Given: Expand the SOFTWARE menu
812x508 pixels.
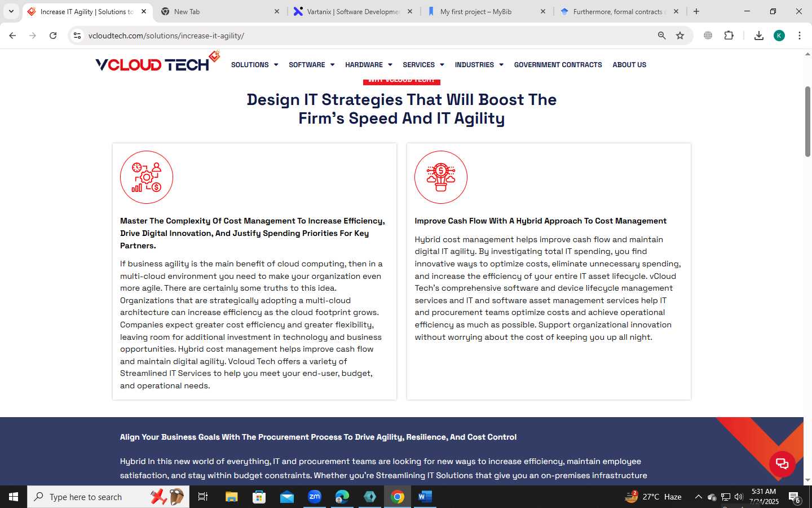Looking at the screenshot, I should click(x=311, y=65).
